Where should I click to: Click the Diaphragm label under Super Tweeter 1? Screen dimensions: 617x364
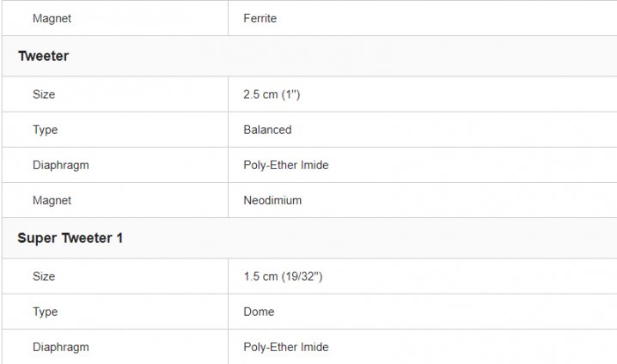coord(61,347)
